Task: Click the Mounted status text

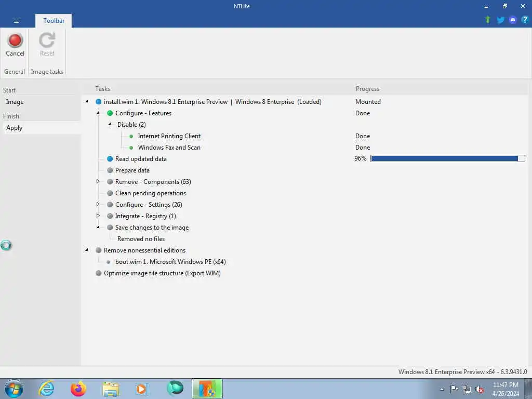Action: pyautogui.click(x=368, y=102)
